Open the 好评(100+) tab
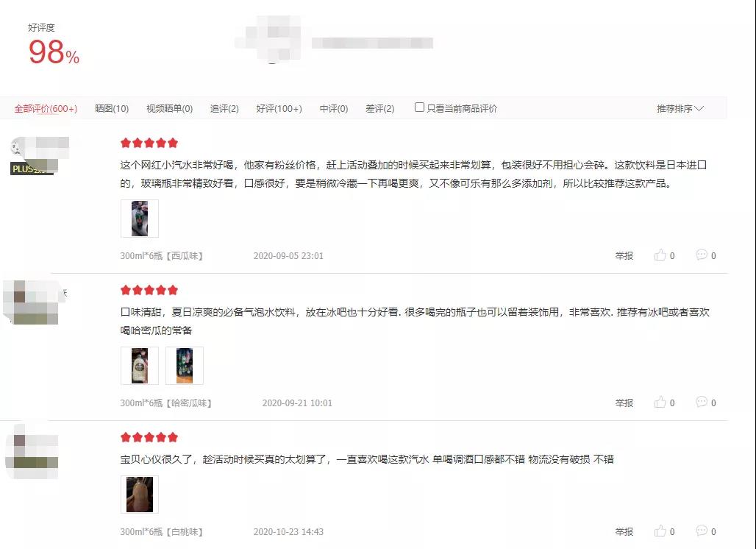The width and height of the screenshot is (756, 549). coord(279,108)
